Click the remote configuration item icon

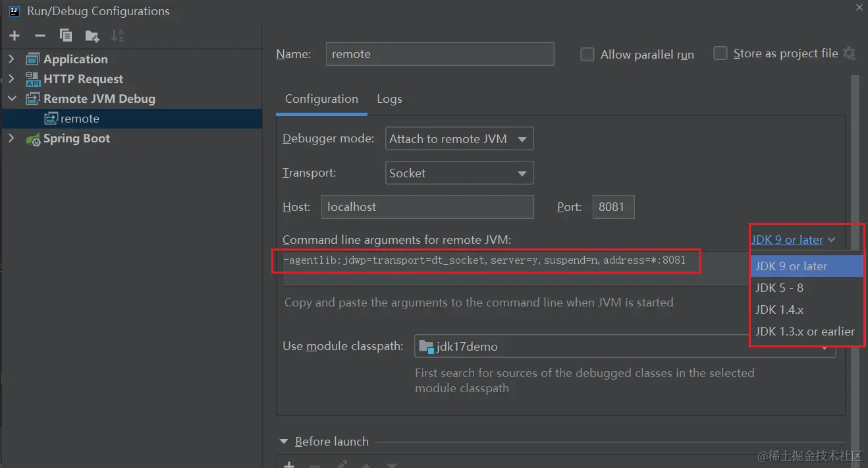(x=51, y=119)
